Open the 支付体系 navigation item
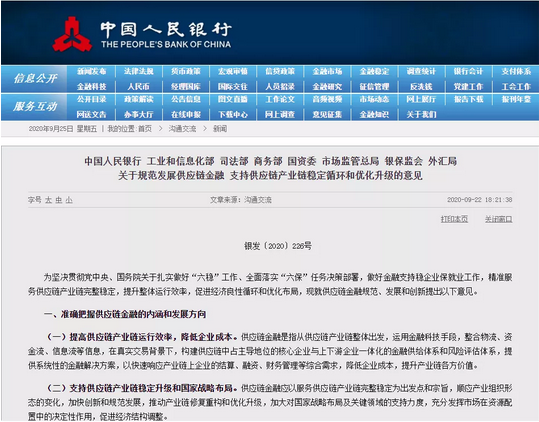Screen dimensions: 539x422 click(x=516, y=71)
